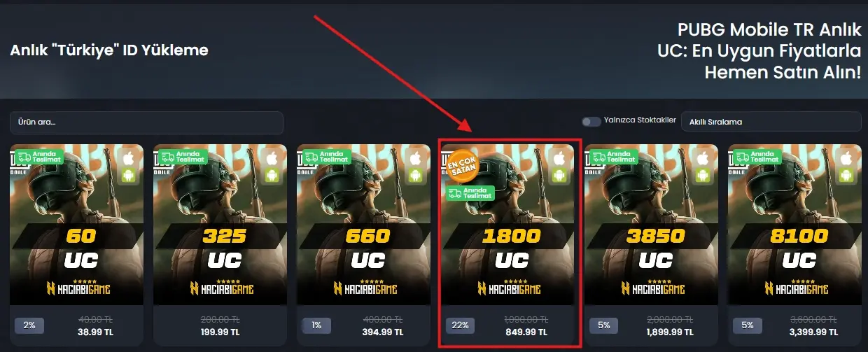This screenshot has height=352, width=868.
Task: Click the 22% discount badge
Action: point(460,325)
